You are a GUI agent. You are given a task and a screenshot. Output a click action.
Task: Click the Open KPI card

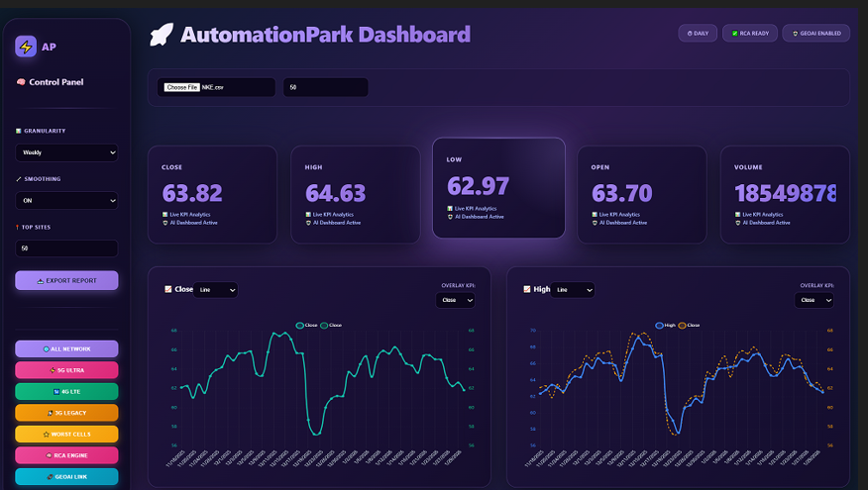point(642,195)
